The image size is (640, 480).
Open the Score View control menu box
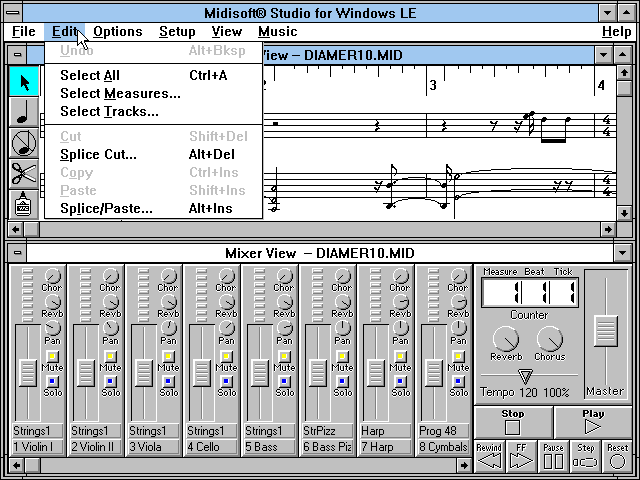[17, 55]
